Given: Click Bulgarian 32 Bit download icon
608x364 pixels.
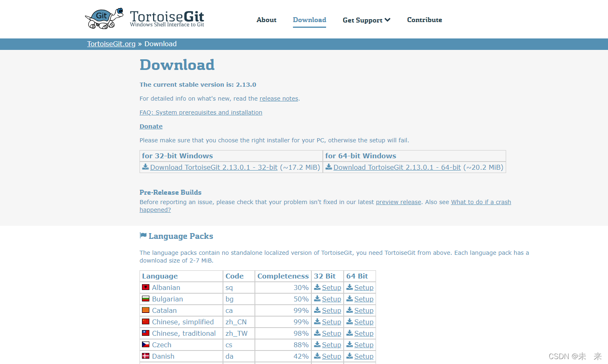Looking at the screenshot, I should (317, 299).
